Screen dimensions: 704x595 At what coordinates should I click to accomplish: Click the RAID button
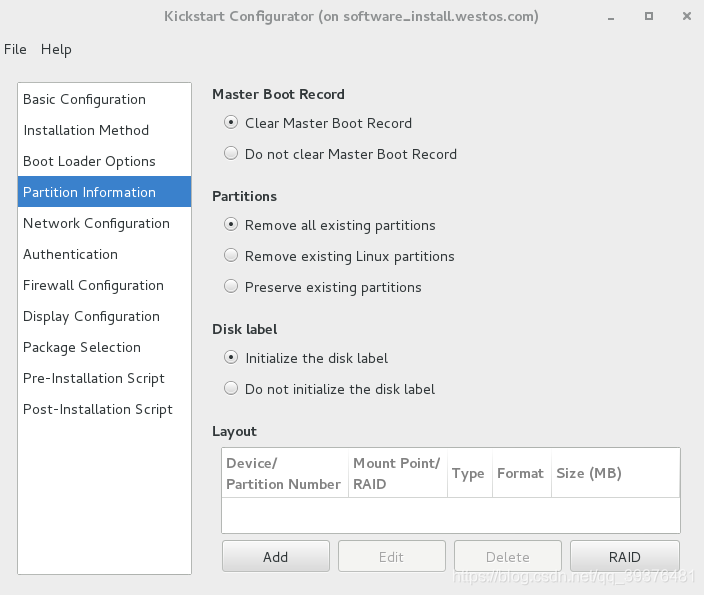[625, 556]
